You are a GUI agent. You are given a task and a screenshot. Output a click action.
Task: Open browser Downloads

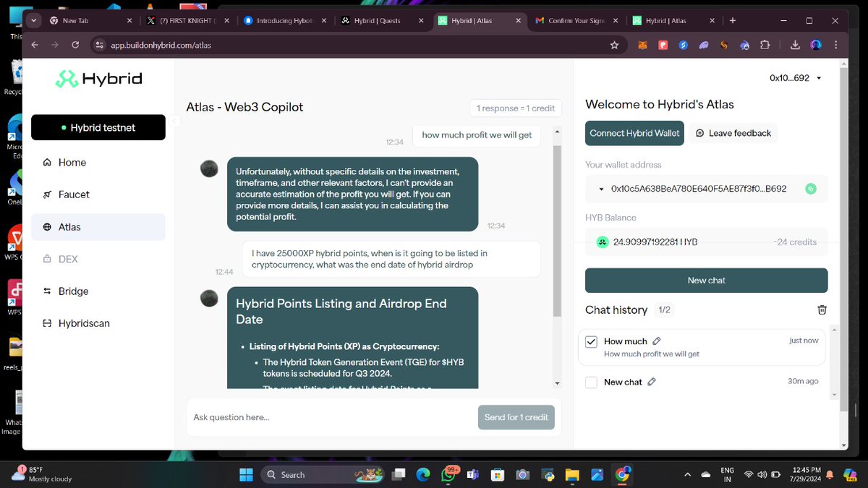coord(795,45)
